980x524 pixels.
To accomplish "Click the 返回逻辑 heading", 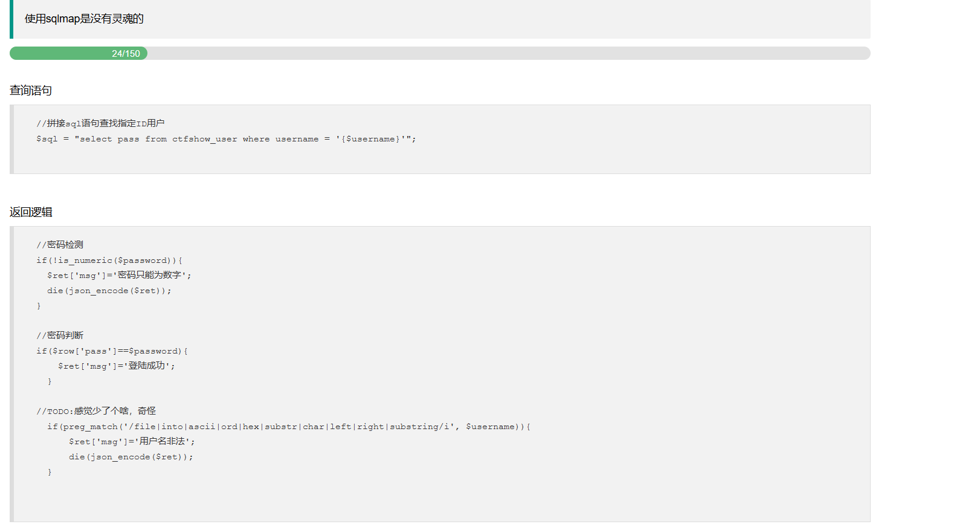I will pyautogui.click(x=31, y=212).
